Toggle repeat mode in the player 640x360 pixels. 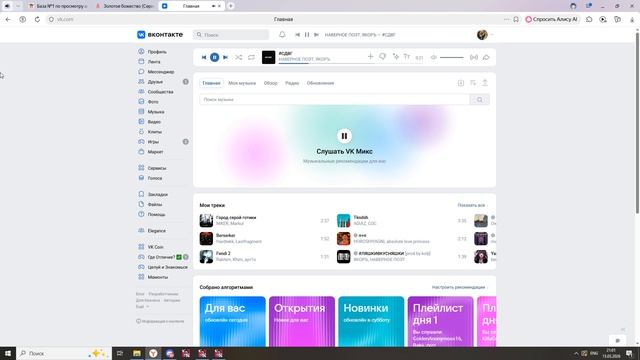(x=251, y=58)
